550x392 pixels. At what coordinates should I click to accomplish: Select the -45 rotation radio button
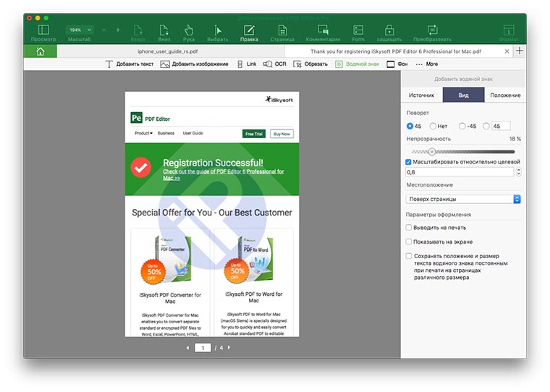462,126
